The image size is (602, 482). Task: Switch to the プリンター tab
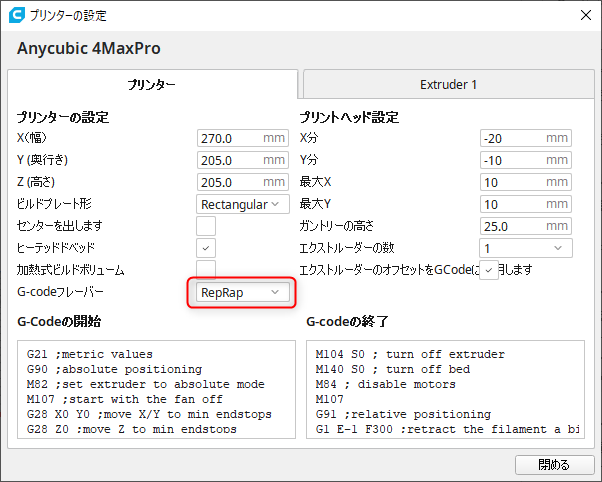(152, 84)
